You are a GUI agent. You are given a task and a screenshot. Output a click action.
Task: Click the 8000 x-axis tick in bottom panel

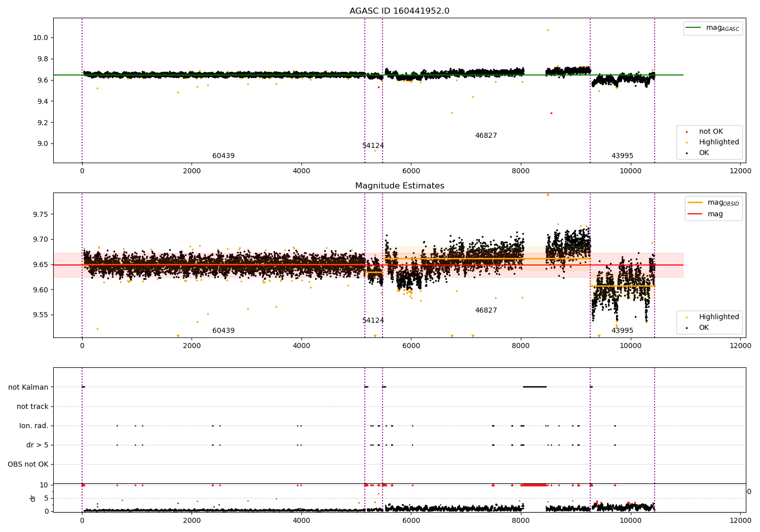(x=521, y=520)
